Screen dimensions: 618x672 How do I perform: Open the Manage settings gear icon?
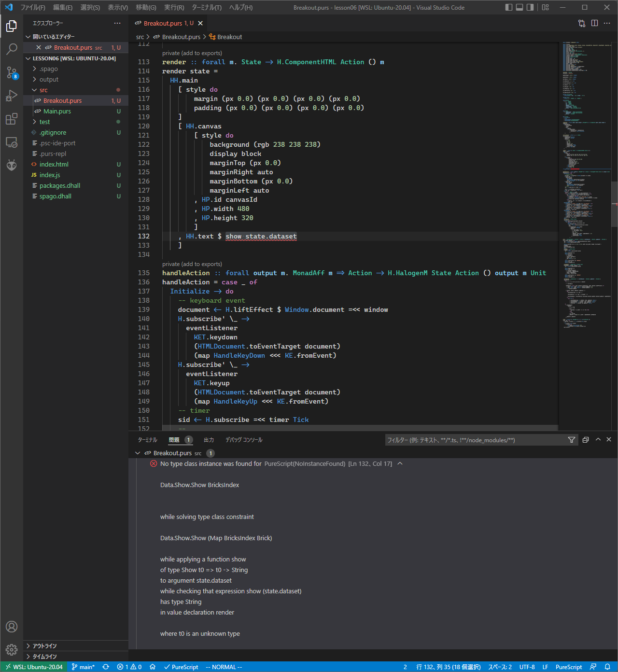coord(12,650)
